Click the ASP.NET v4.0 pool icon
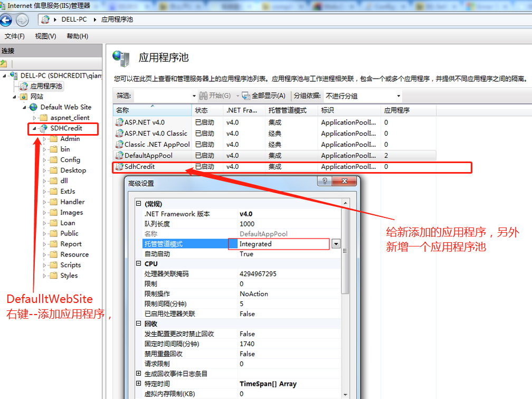 click(x=119, y=122)
